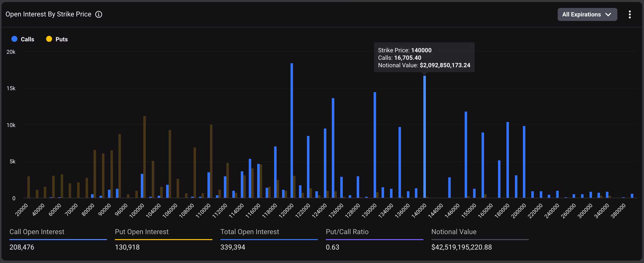Click the 200000 strike axis label

[518, 211]
